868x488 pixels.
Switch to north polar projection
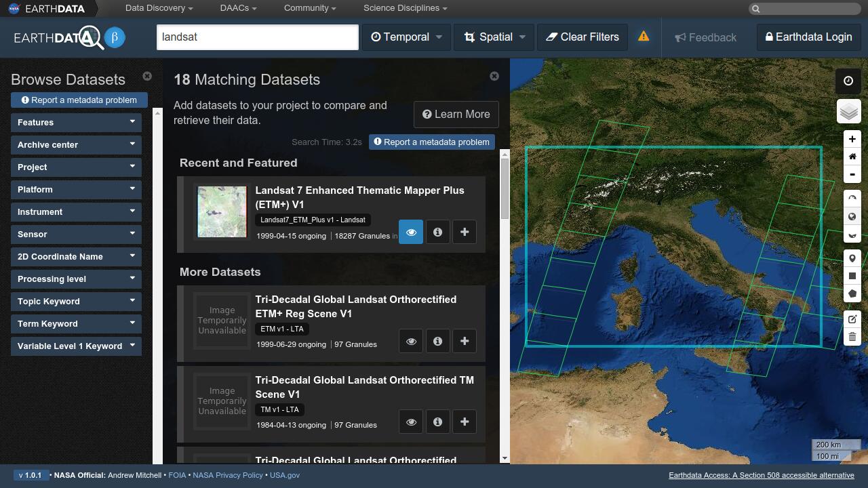tap(852, 199)
